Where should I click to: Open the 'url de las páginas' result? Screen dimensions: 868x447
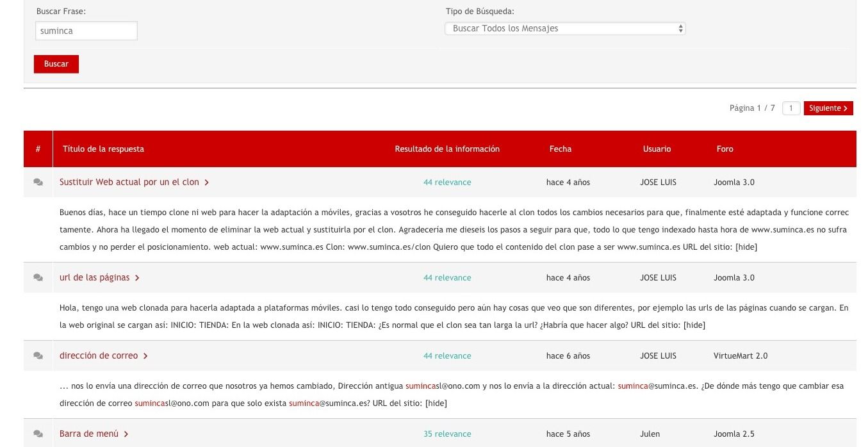click(95, 278)
